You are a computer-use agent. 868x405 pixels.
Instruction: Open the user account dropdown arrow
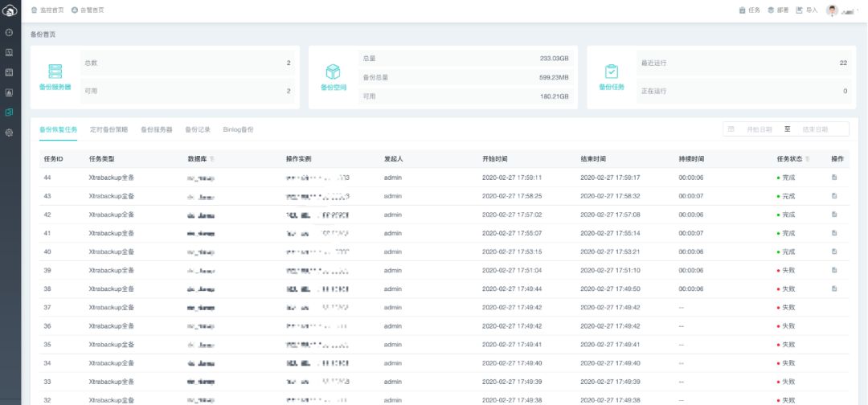click(858, 10)
